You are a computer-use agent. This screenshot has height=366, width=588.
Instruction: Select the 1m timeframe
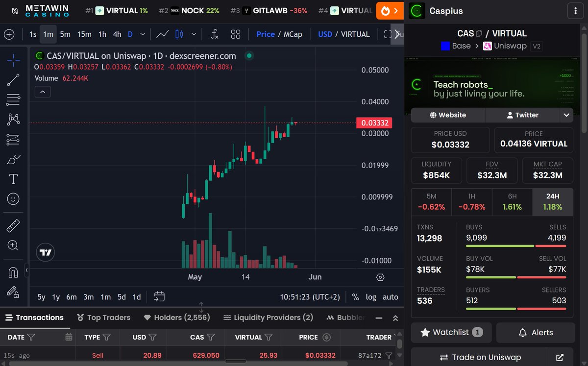pyautogui.click(x=48, y=34)
